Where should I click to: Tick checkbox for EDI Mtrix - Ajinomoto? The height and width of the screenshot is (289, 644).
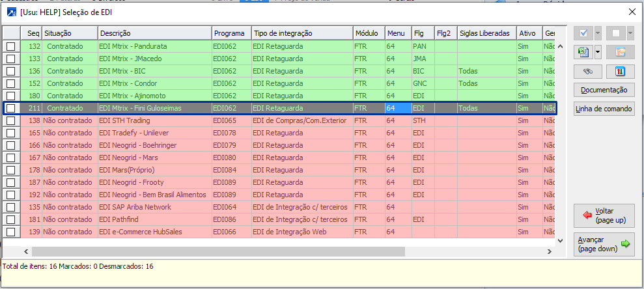point(11,96)
